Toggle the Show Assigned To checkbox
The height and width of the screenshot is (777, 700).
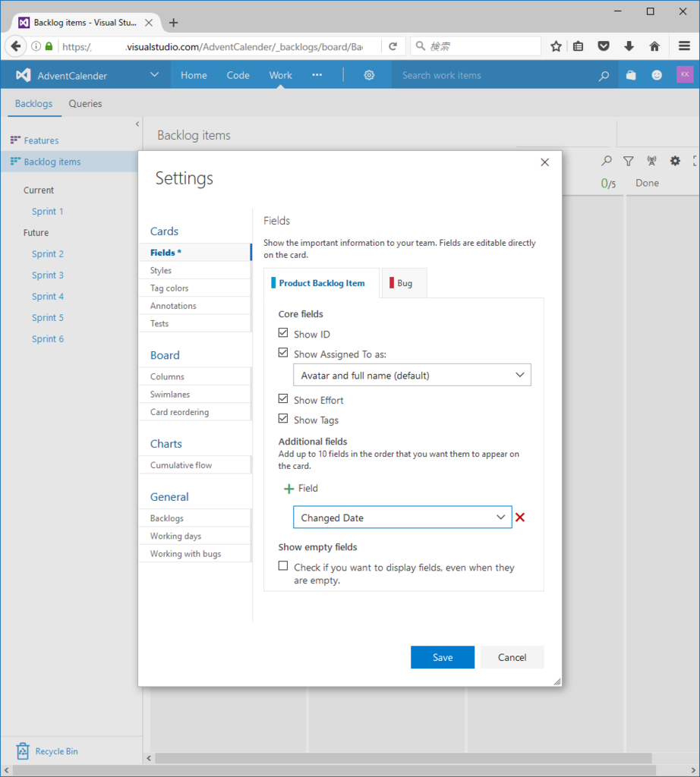tap(283, 352)
